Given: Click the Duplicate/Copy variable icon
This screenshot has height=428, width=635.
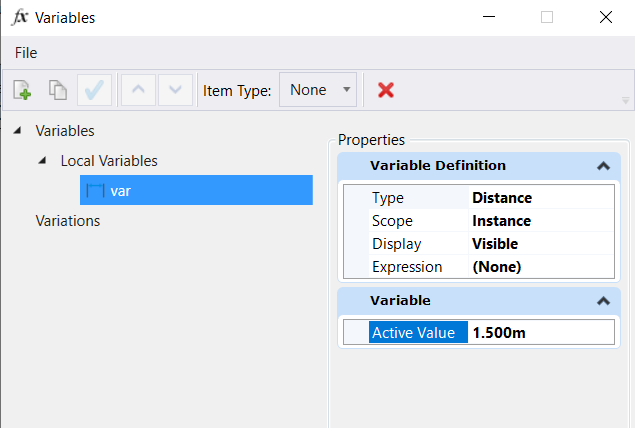Looking at the screenshot, I should click(x=59, y=90).
